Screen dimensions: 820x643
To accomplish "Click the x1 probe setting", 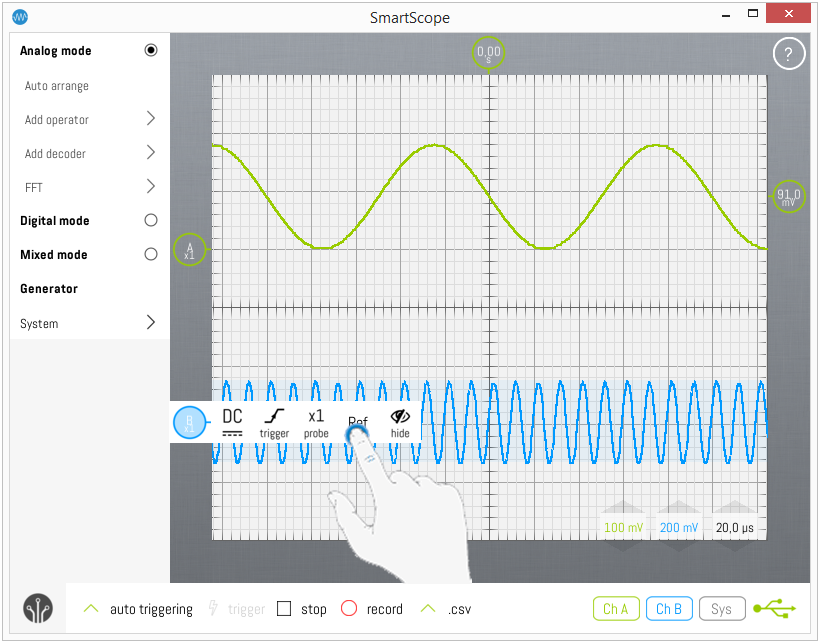I will 316,422.
